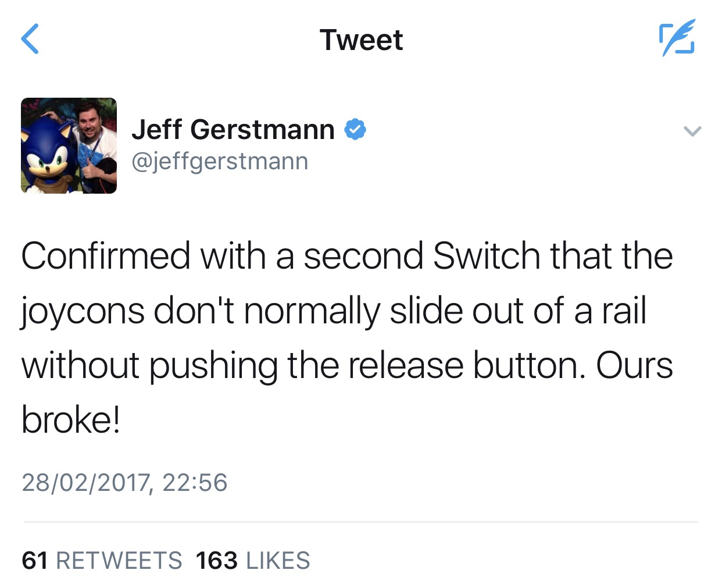Click the divider line above retweet counts
This screenshot has height=588, width=722.
[x=360, y=522]
